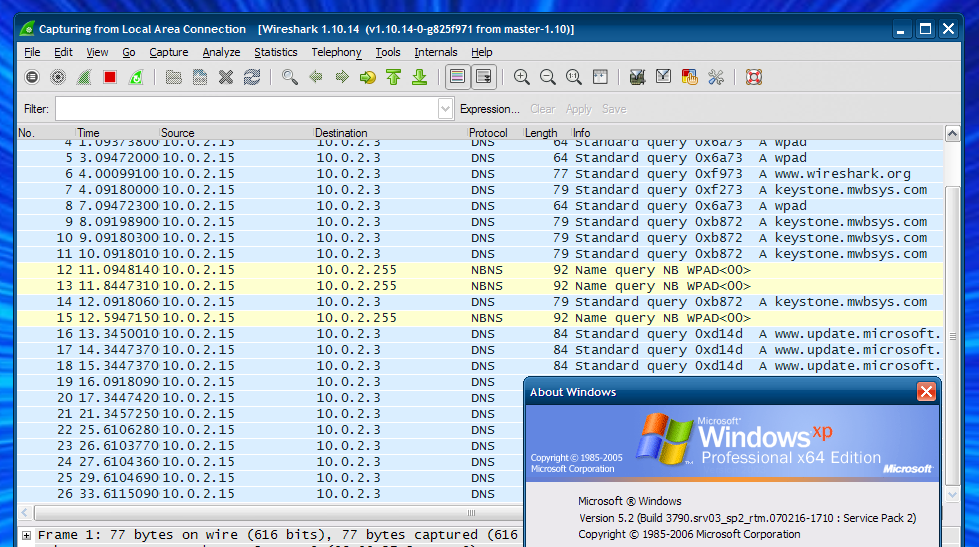Open the Edit menu
This screenshot has height=547, width=979.
pos(63,52)
